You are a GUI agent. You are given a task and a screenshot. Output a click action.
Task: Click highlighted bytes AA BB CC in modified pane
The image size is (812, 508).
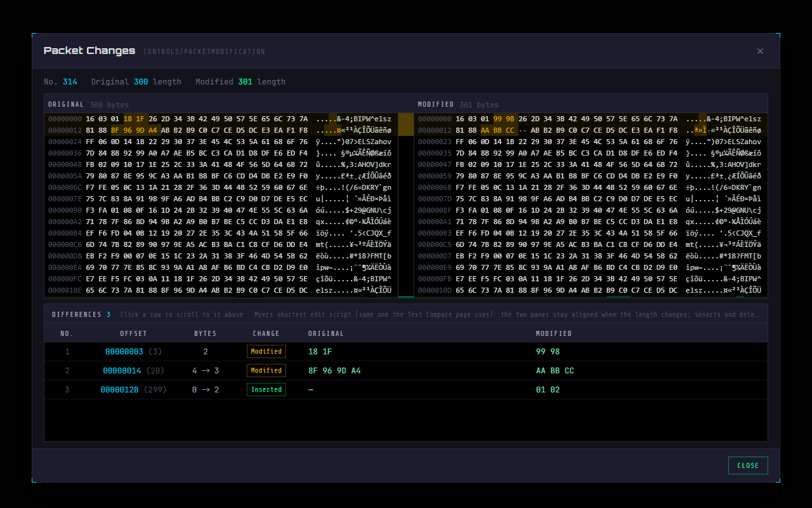click(498, 130)
